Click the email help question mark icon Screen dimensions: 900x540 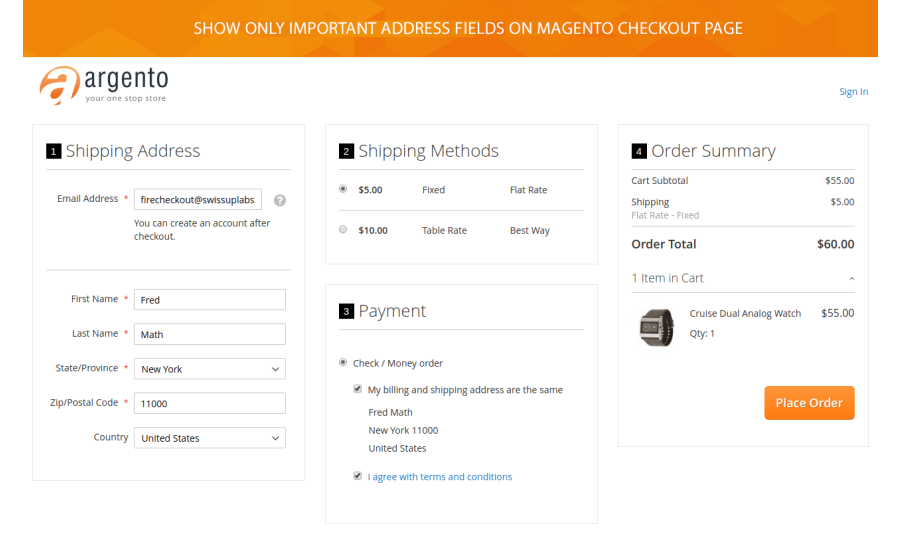(280, 200)
